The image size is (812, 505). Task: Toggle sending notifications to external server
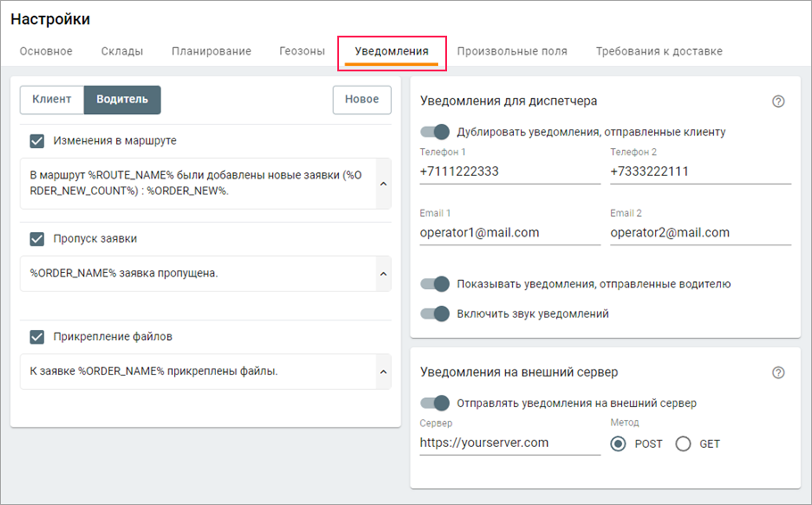coord(435,403)
